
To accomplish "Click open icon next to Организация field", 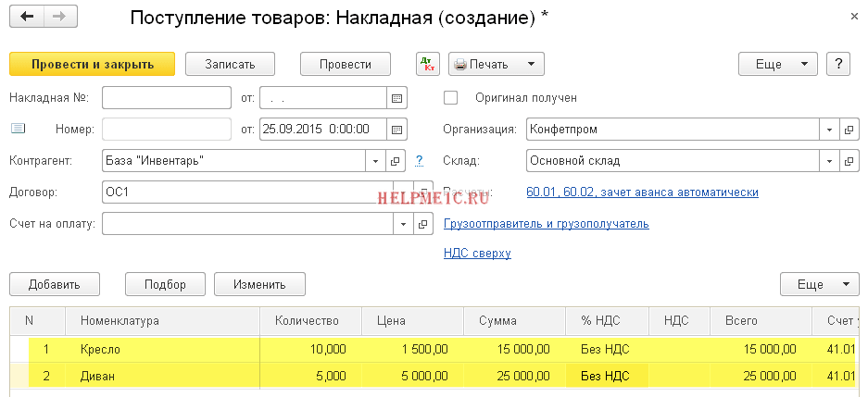I will [848, 129].
